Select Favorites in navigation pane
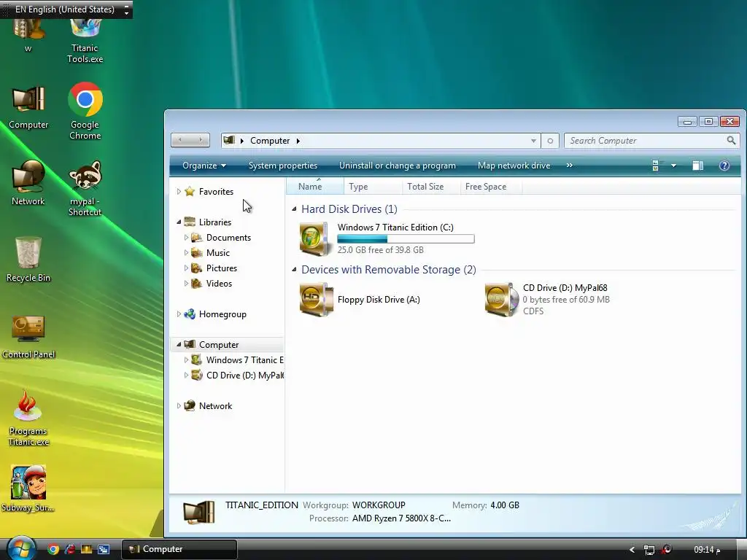The image size is (747, 560). pyautogui.click(x=216, y=192)
